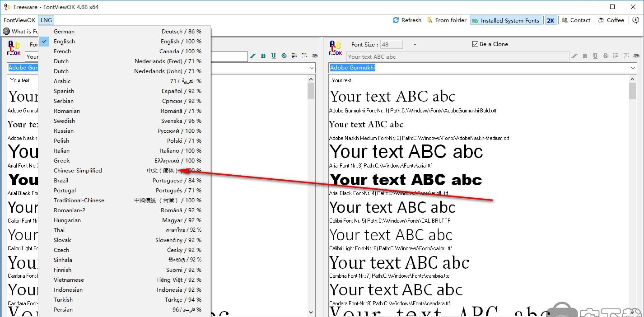Select the checked Englisch language entry
This screenshot has height=317, width=644.
point(125,42)
